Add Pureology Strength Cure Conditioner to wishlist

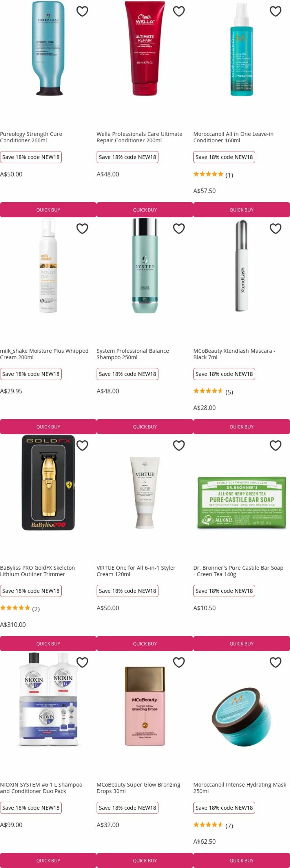(82, 12)
